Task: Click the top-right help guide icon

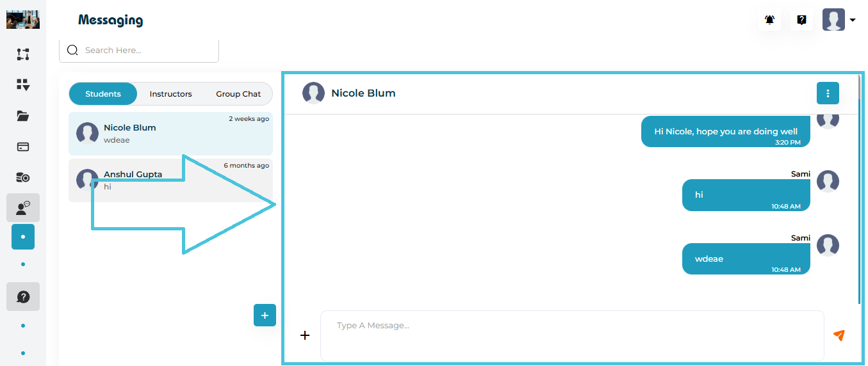Action: tap(801, 20)
